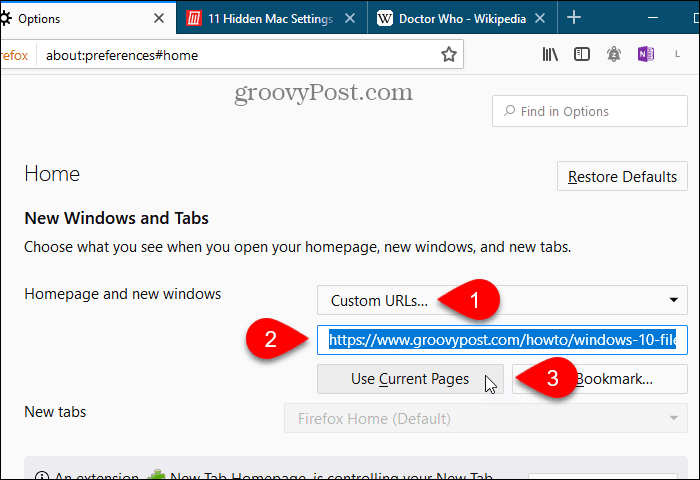Open the Custom URLs homepage dropdown
This screenshot has width=700, height=480.
coord(502,300)
